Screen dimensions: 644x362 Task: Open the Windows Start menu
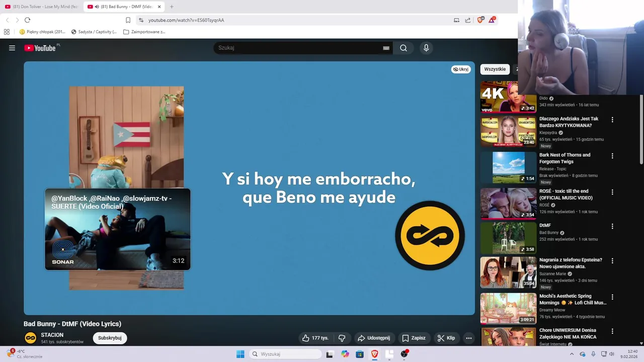240,354
